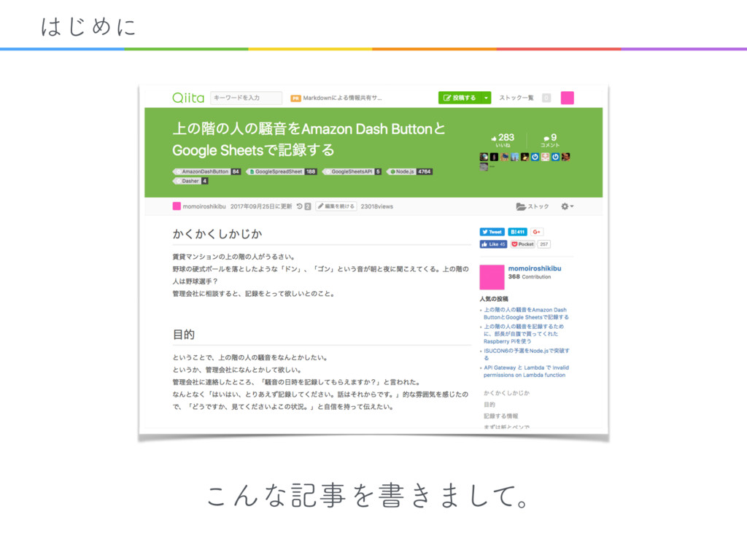Click the pink user avatar in header
This screenshot has width=747, height=560.
click(567, 98)
